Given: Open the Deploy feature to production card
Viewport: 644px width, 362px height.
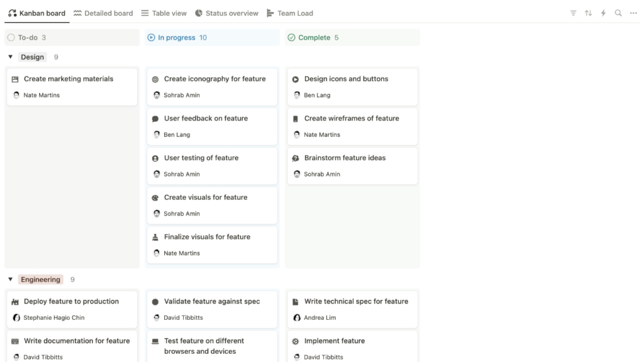Looking at the screenshot, I should 70,301.
